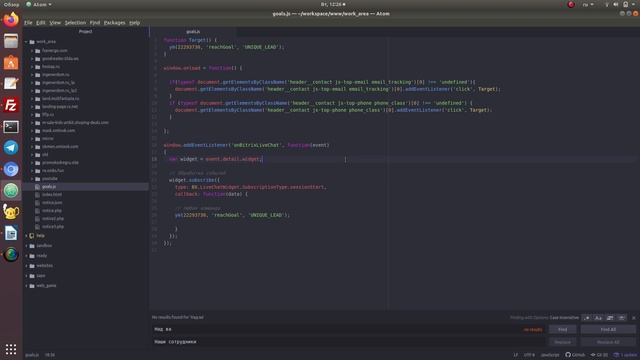Open the View menu
Image resolution: width=640 pixels, height=360 pixels.
(x=55, y=22)
